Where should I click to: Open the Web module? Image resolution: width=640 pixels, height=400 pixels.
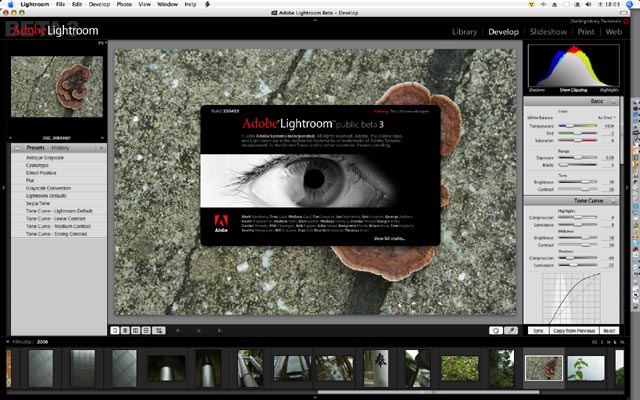613,32
